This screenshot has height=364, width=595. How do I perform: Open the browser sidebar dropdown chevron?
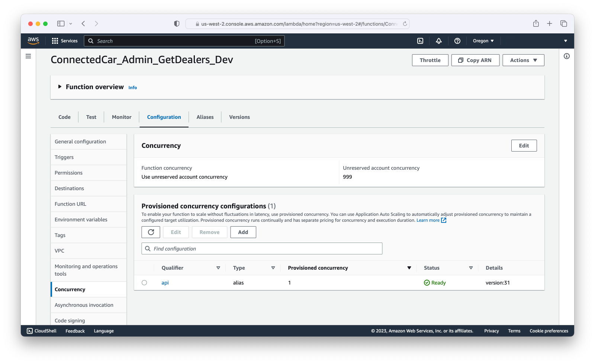pos(71,24)
